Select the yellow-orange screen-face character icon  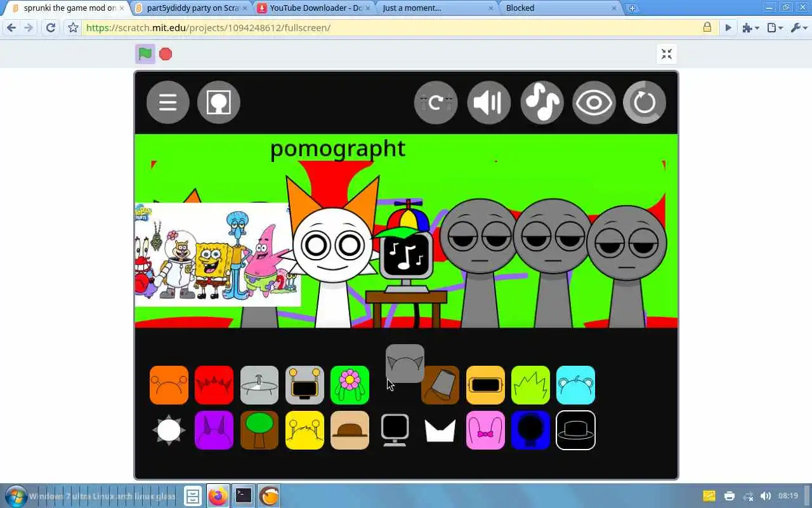point(485,385)
